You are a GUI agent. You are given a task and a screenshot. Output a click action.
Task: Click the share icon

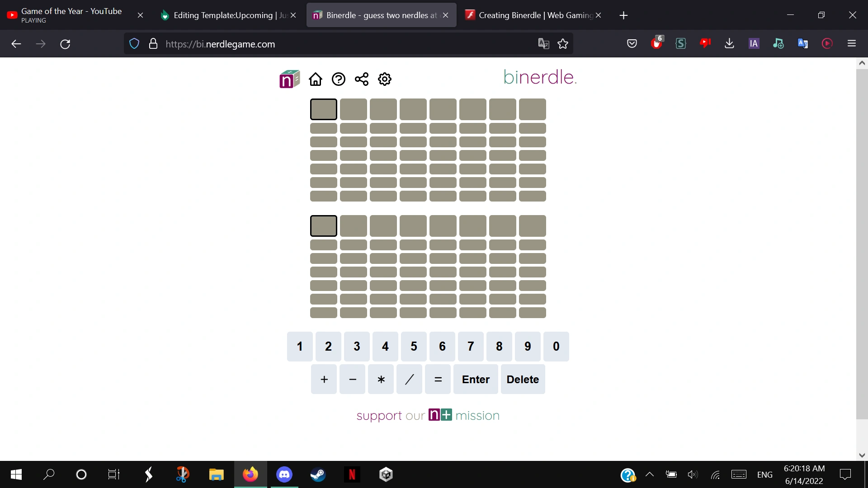click(x=362, y=79)
